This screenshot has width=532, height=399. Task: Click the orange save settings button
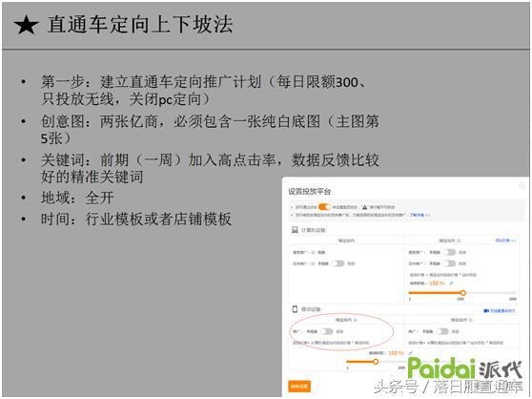(x=299, y=386)
